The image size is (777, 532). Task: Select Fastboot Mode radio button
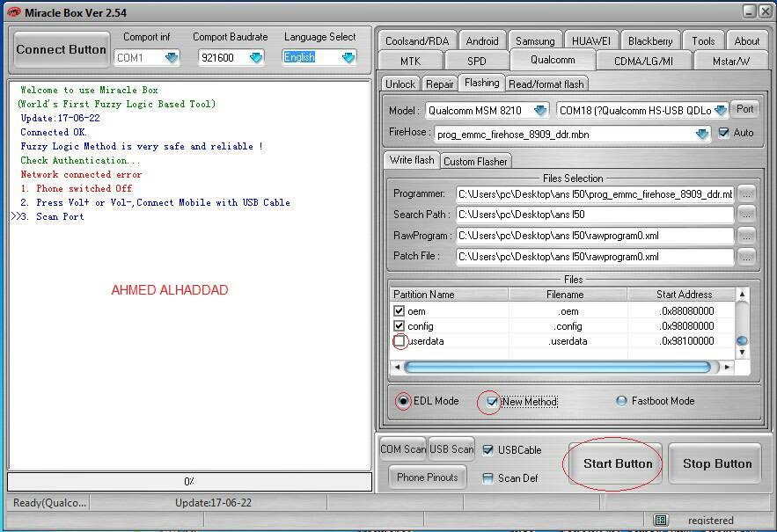pos(621,401)
